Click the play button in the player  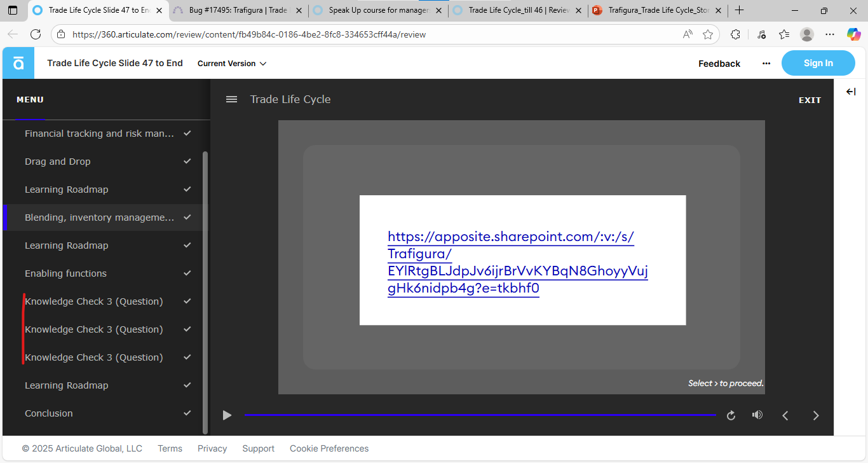(x=227, y=415)
